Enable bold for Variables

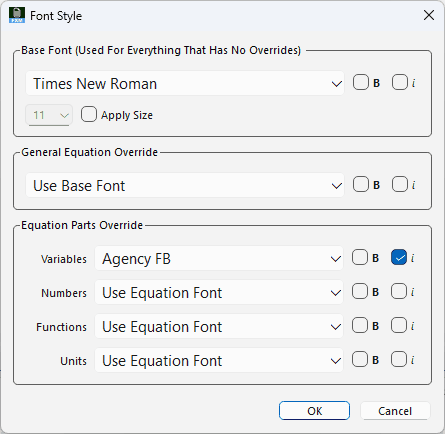[x=360, y=257]
